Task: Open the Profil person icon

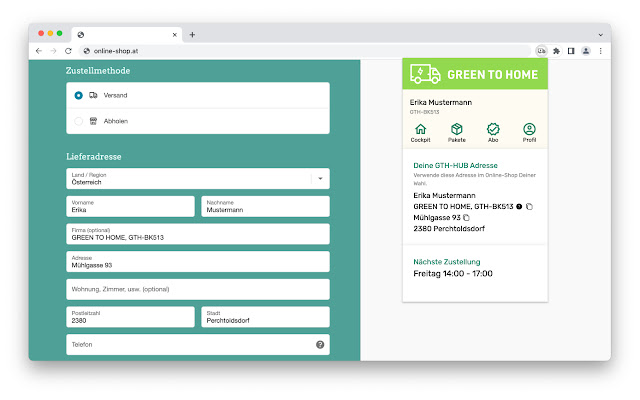Action: click(x=529, y=129)
